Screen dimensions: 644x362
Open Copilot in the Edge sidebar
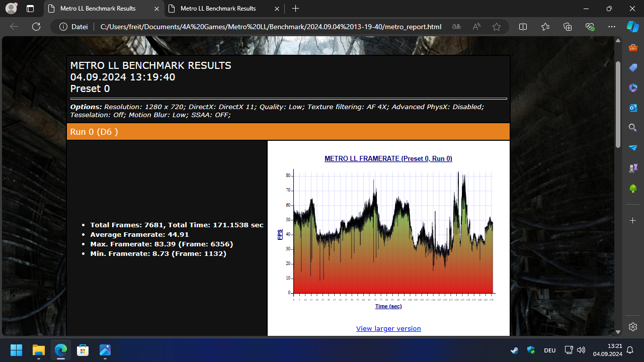632,26
